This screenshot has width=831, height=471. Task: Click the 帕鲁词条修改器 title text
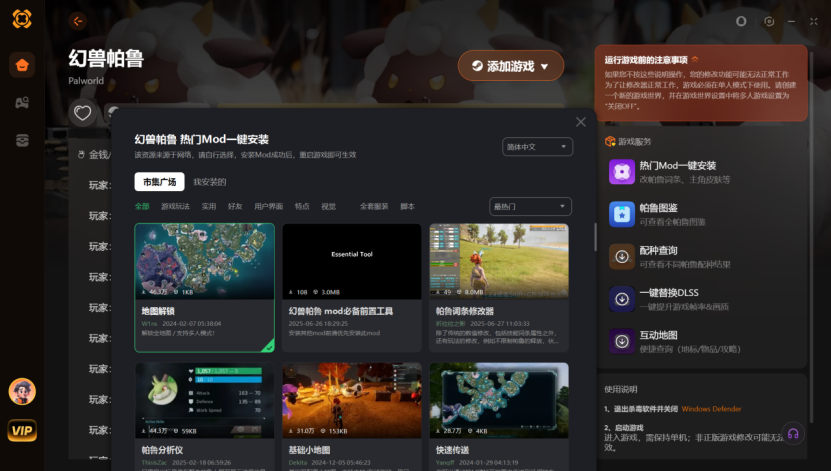coord(465,311)
